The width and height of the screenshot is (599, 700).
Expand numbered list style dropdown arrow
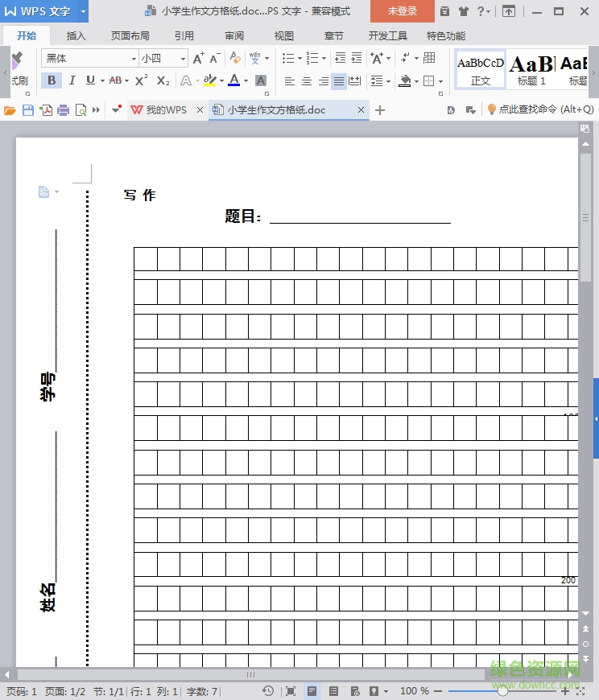[324, 58]
